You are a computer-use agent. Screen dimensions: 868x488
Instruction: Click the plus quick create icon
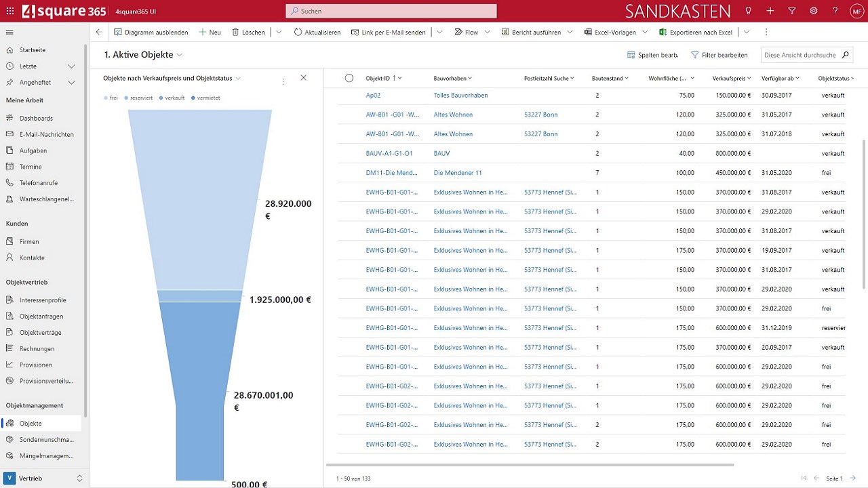[770, 11]
